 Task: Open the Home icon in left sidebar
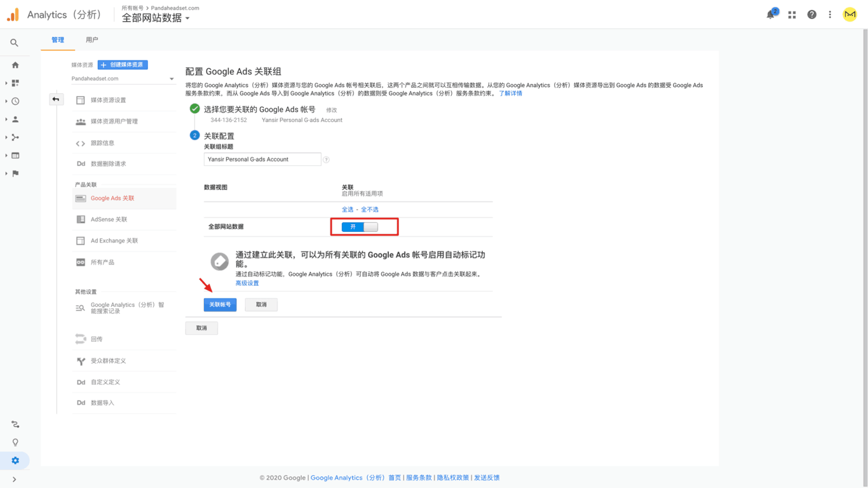click(x=15, y=65)
